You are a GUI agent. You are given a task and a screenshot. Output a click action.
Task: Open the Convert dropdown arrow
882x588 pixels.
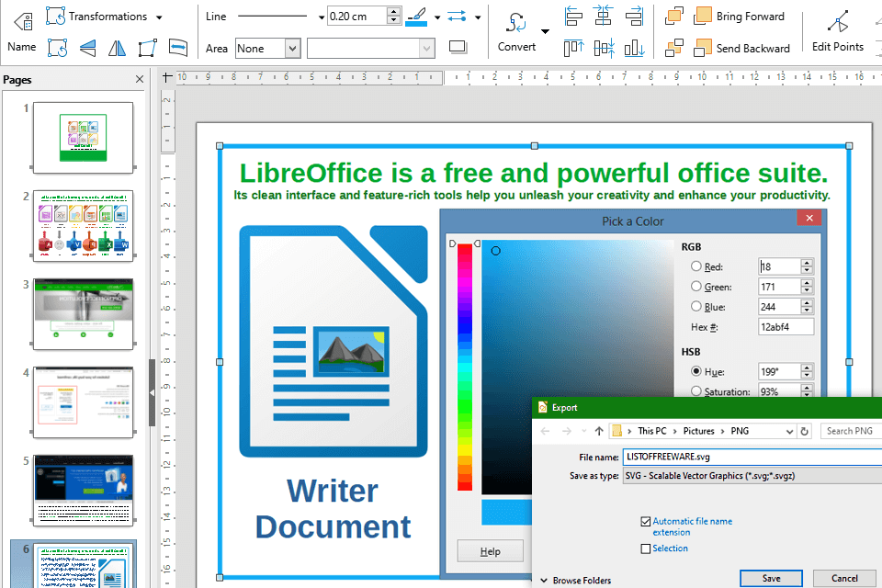point(545,31)
